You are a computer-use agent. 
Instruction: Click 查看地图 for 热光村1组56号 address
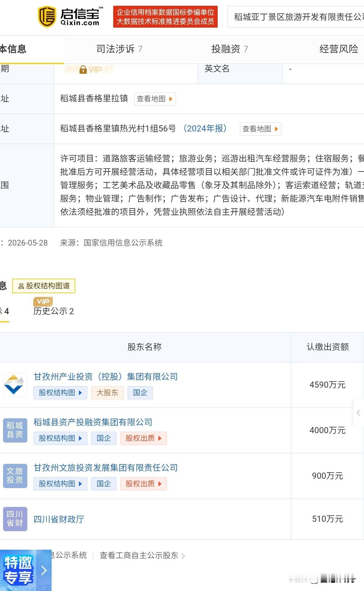pyautogui.click(x=261, y=129)
